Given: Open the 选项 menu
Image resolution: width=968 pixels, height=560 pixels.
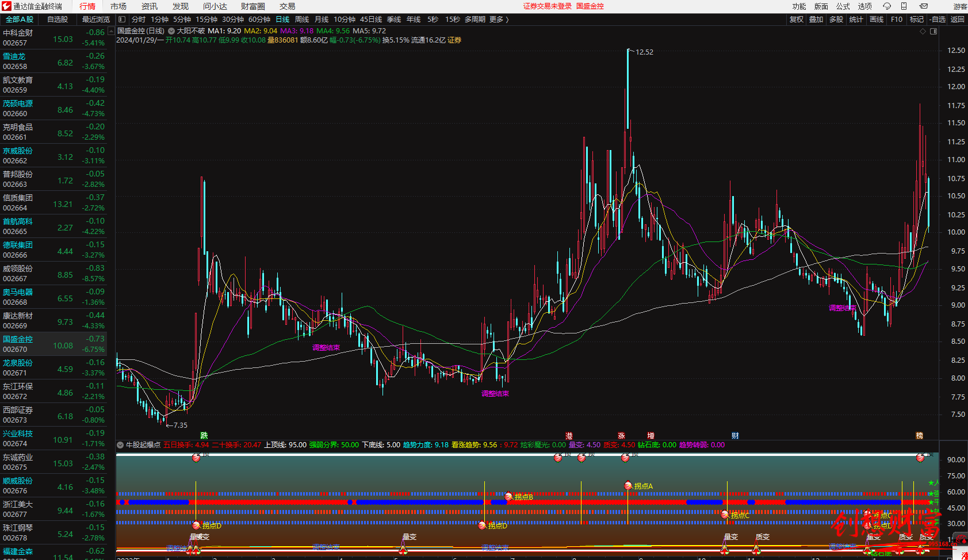Looking at the screenshot, I should point(865,6).
